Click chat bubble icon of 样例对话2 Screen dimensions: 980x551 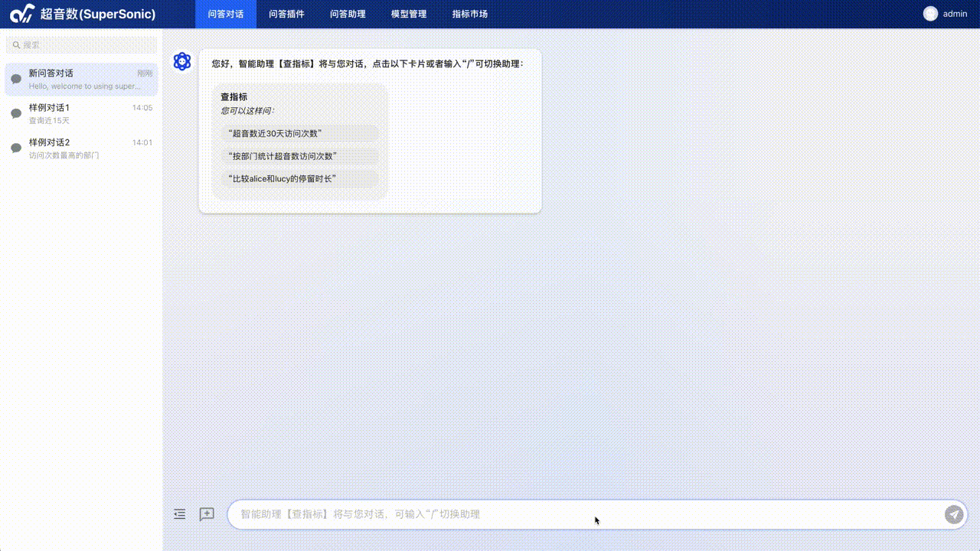[16, 148]
